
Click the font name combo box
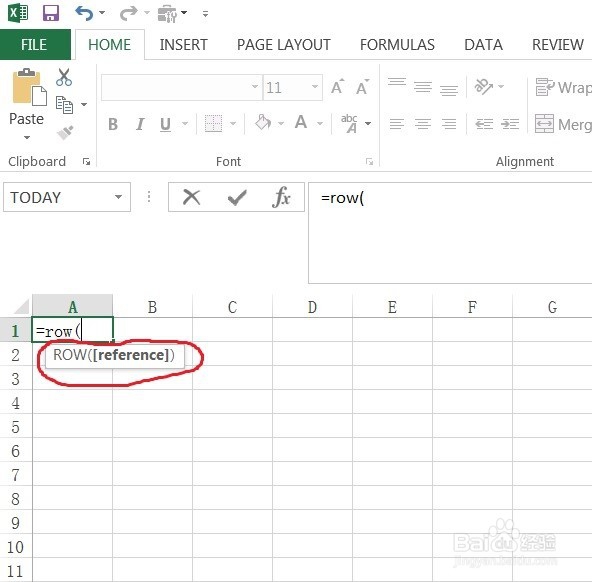pos(181,87)
